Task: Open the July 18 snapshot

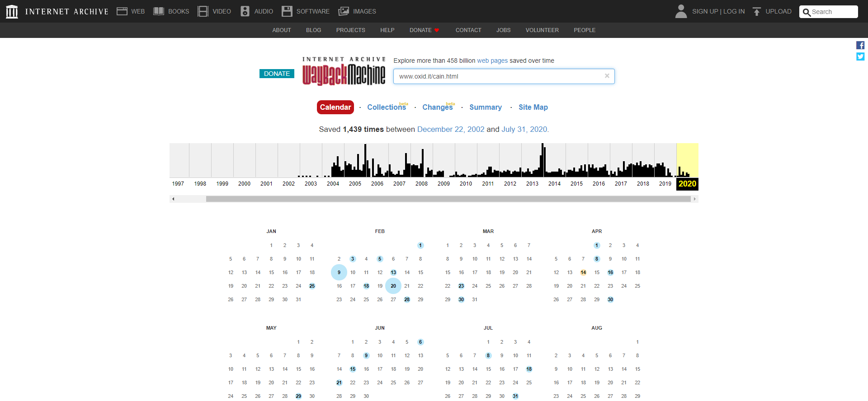Action: [x=529, y=369]
